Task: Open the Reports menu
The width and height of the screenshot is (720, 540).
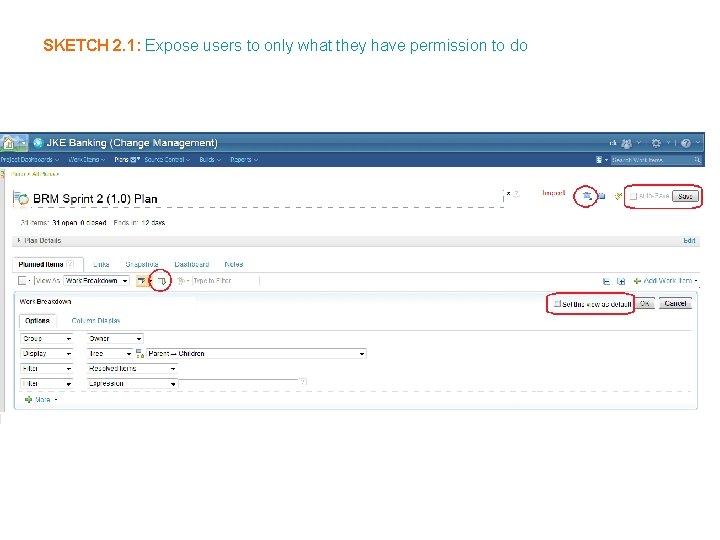Action: [244, 160]
